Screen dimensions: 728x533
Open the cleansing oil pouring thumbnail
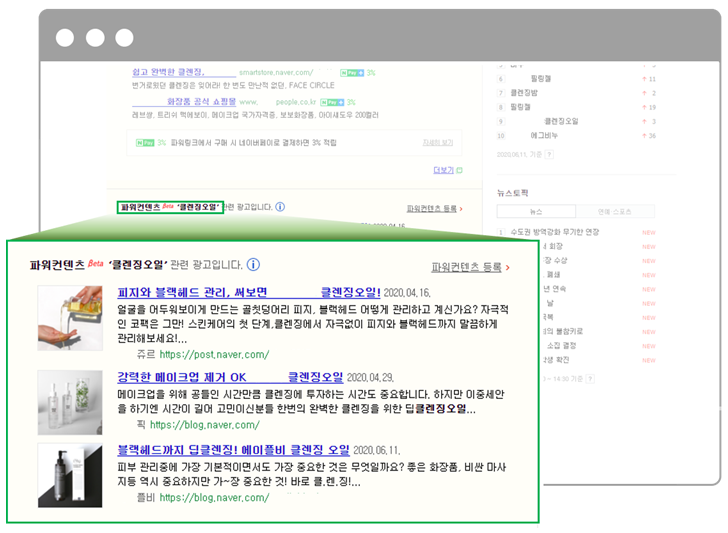point(70,318)
